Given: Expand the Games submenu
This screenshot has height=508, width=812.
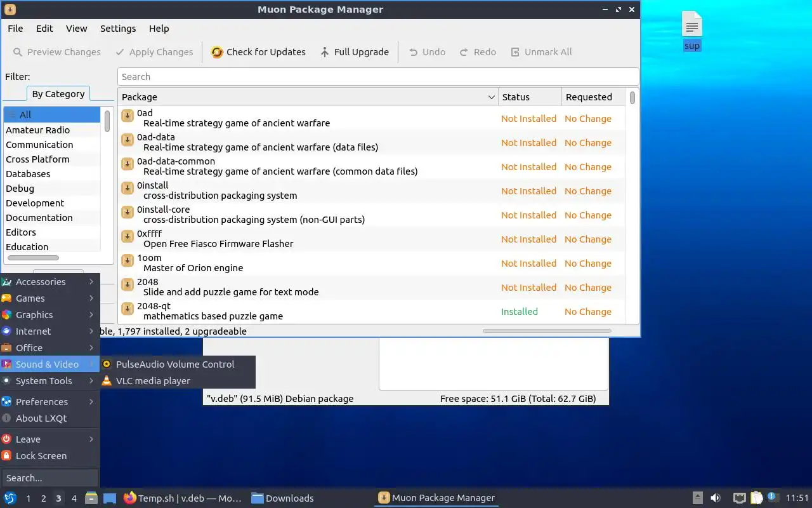Looking at the screenshot, I should pyautogui.click(x=49, y=298).
